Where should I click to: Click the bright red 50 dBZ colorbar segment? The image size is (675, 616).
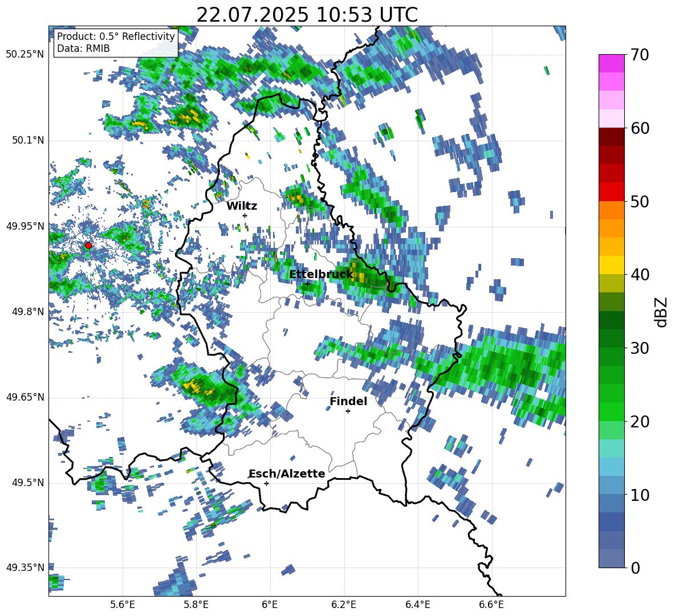611,192
